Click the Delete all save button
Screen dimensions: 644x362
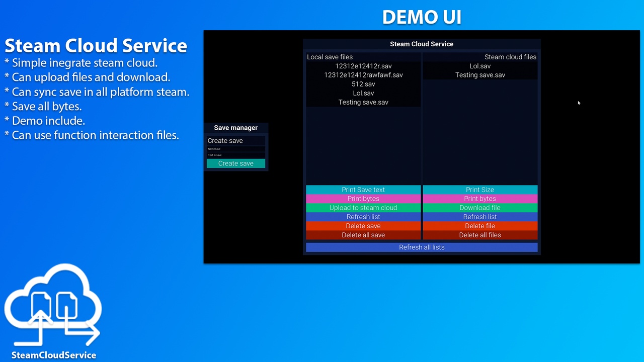[x=363, y=235]
